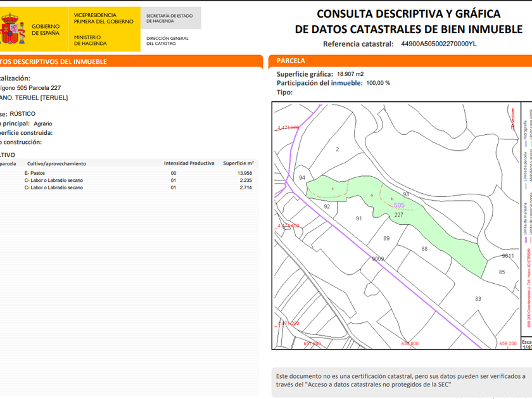Screen dimensions: 532x399
Task: Click the 'VICEPRESIDENCIA PRIMERA DEL GOBIERNO' text
Action: (104, 18)
